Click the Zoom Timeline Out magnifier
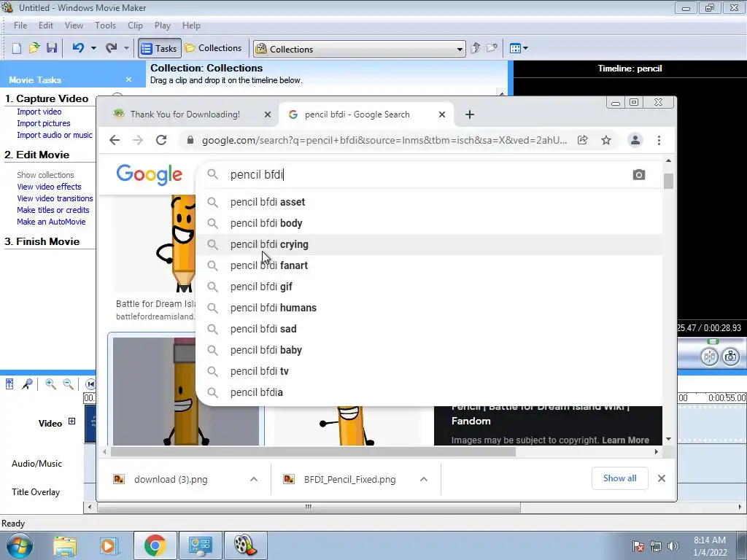Viewport: 747px width, 560px height. [68, 384]
